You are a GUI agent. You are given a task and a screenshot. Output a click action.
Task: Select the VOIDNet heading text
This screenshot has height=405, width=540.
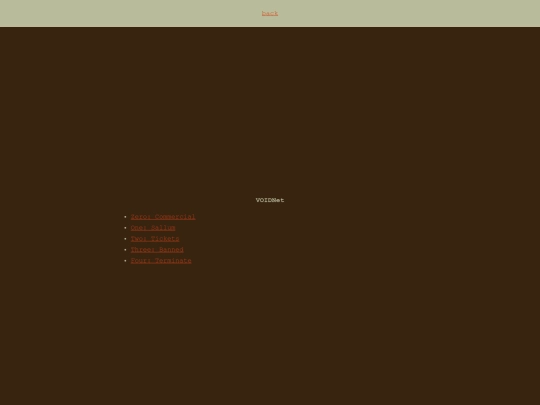coord(270,200)
